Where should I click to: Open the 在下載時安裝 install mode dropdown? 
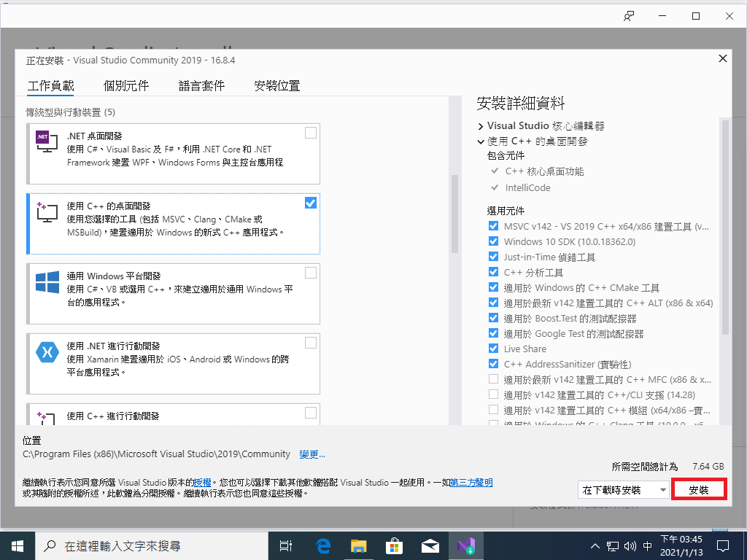click(x=623, y=490)
